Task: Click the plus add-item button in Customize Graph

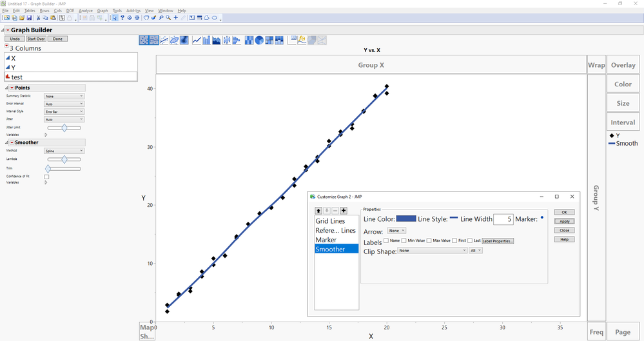Action: point(344,211)
